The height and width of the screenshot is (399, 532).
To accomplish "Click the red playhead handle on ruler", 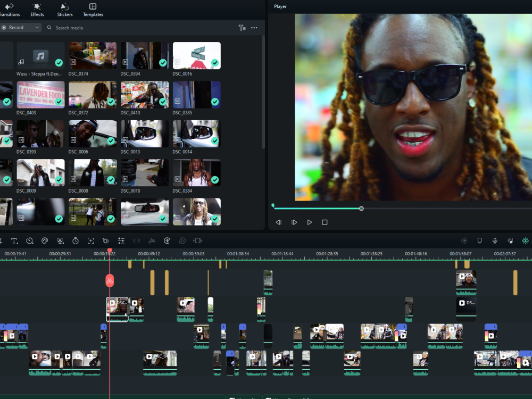I will (x=110, y=251).
